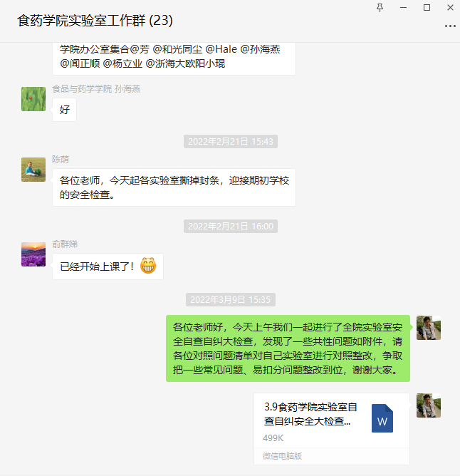Click the @mentions message at top
Image resolution: width=460 pixels, height=476 pixels.
point(174,57)
